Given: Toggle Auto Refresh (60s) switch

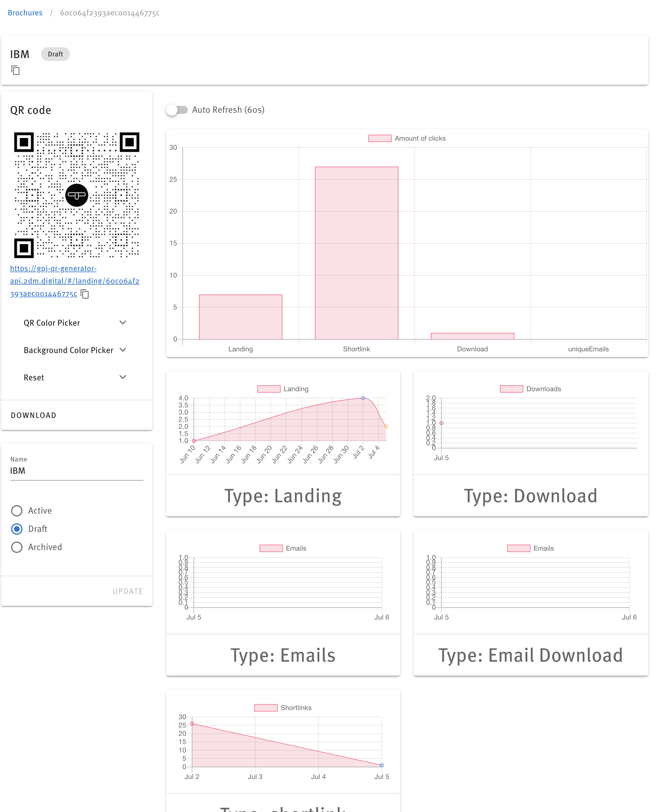Looking at the screenshot, I should (x=177, y=110).
